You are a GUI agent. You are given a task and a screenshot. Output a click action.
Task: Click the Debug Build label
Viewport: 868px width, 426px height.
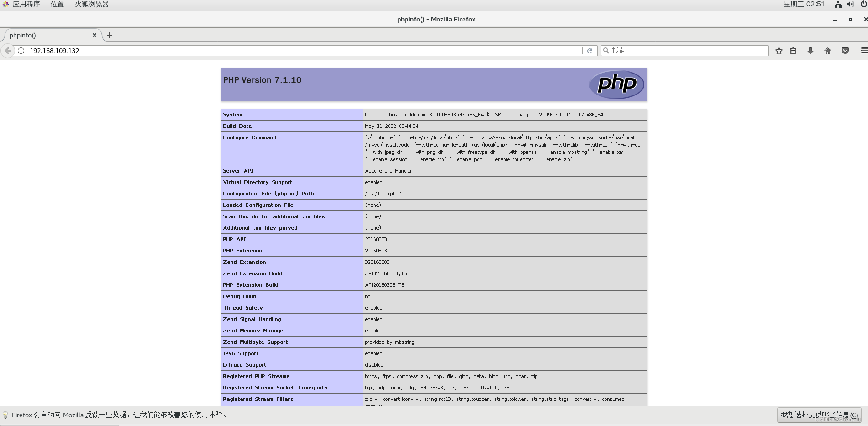(x=239, y=296)
